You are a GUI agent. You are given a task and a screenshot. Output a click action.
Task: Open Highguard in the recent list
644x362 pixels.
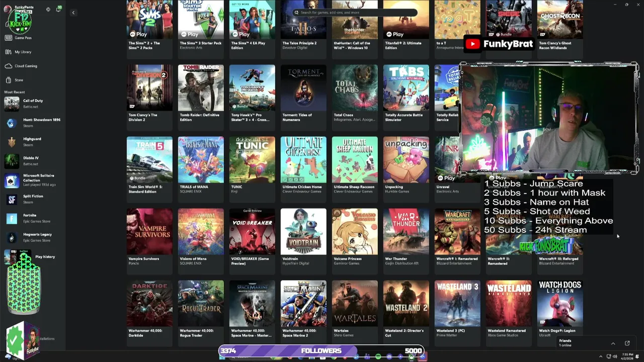pos(33,142)
